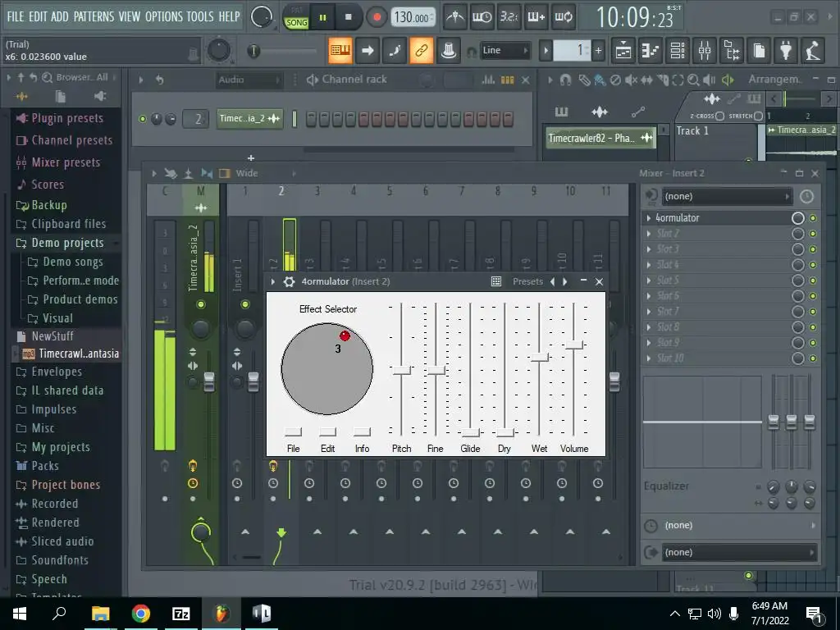Open Demo songs subfolder
840x630 pixels.
72,262
